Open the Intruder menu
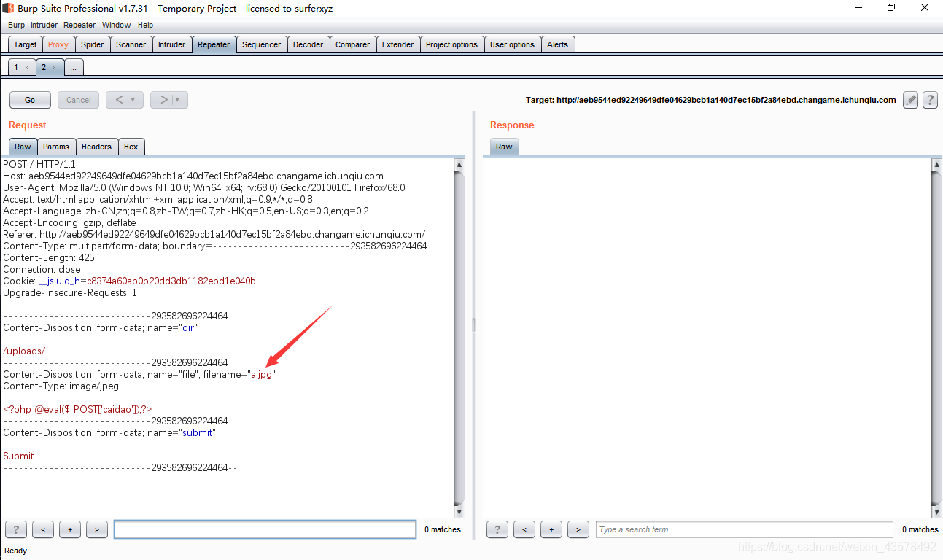The width and height of the screenshot is (943, 560). [x=44, y=25]
